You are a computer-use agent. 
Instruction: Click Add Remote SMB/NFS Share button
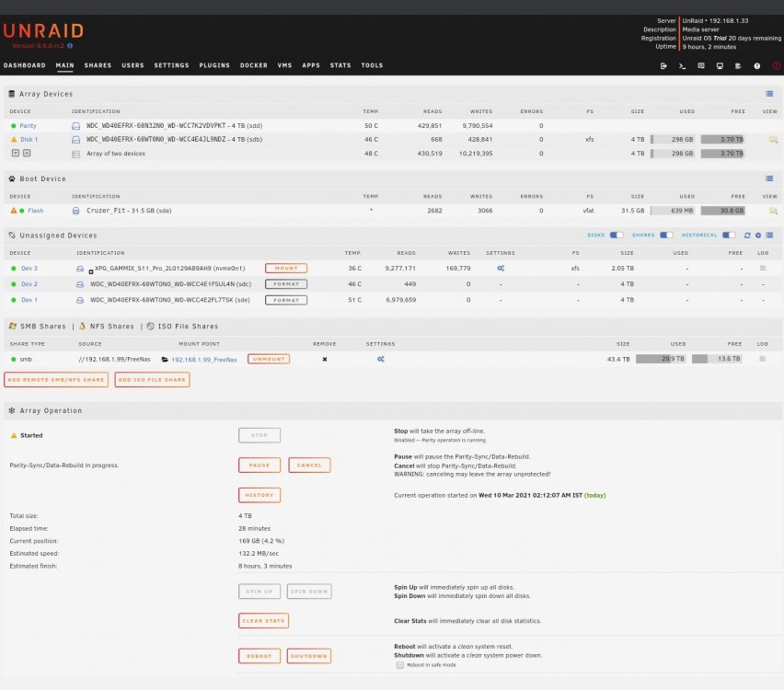(x=56, y=379)
